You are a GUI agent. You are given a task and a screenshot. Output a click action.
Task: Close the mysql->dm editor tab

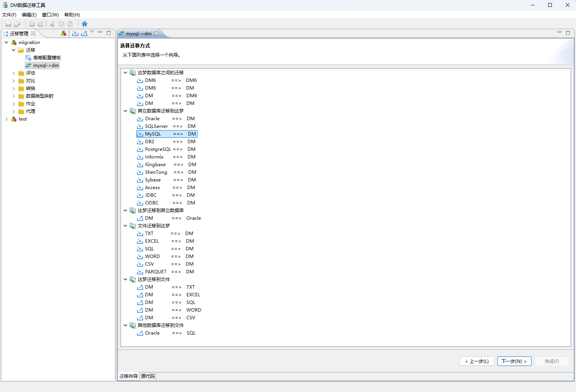156,33
